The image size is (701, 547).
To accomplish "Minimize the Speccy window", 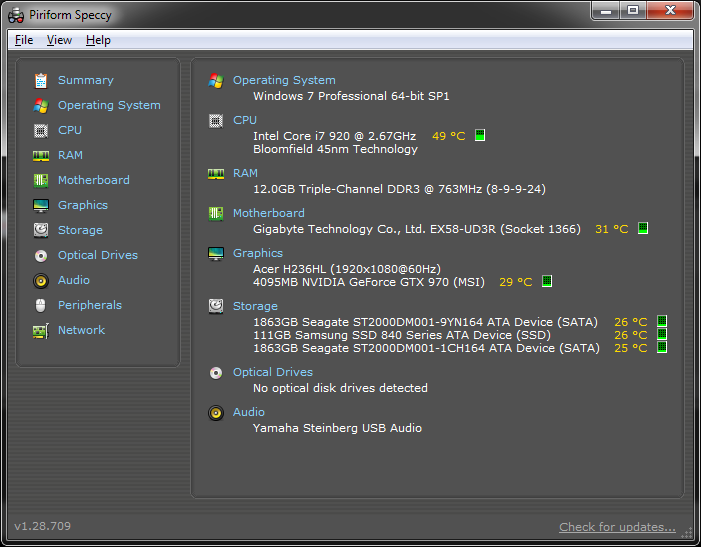I will tap(606, 10).
